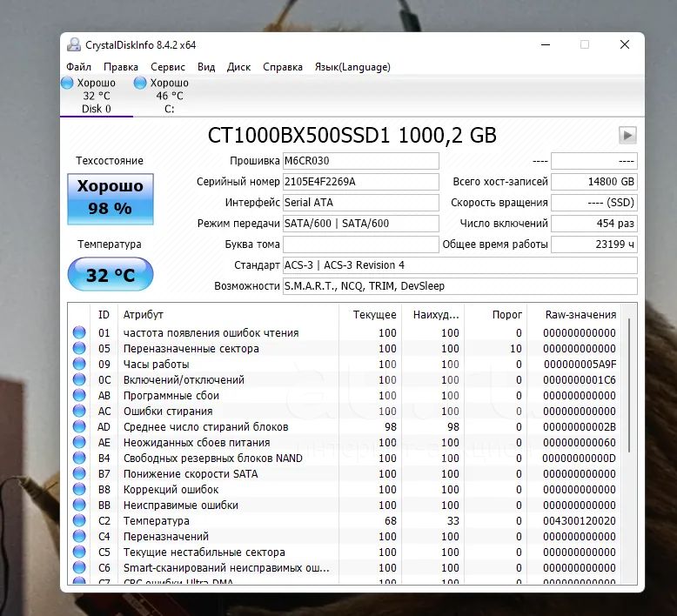Viewport: 677px width, 616px height.
Task: Click the Прошивка field M6CR030
Action: 361,161
